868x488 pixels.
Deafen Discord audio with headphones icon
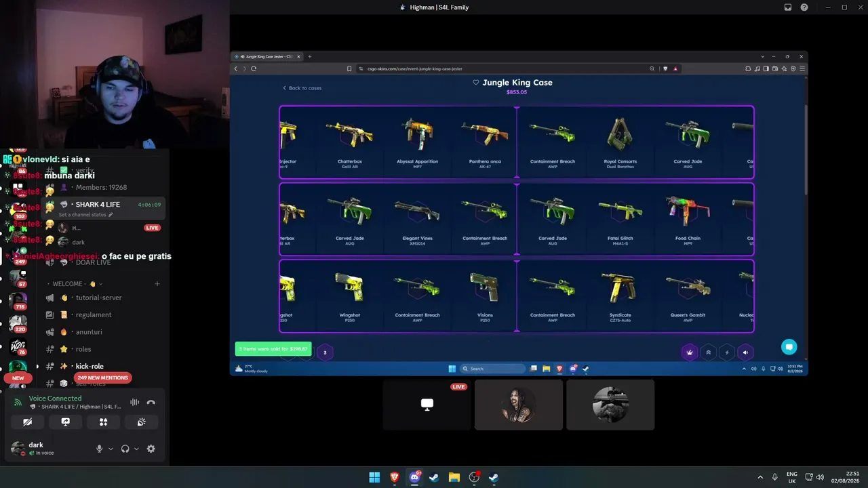point(125,449)
